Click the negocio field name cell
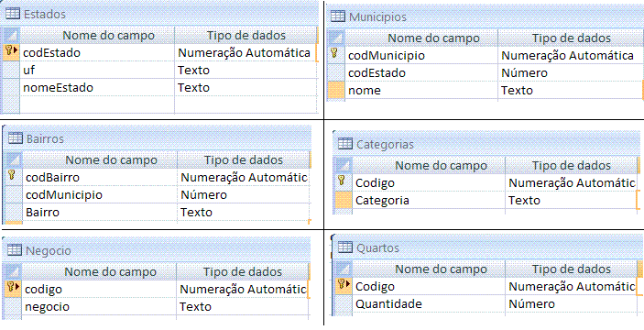The width and height of the screenshot is (644, 330). 99,306
